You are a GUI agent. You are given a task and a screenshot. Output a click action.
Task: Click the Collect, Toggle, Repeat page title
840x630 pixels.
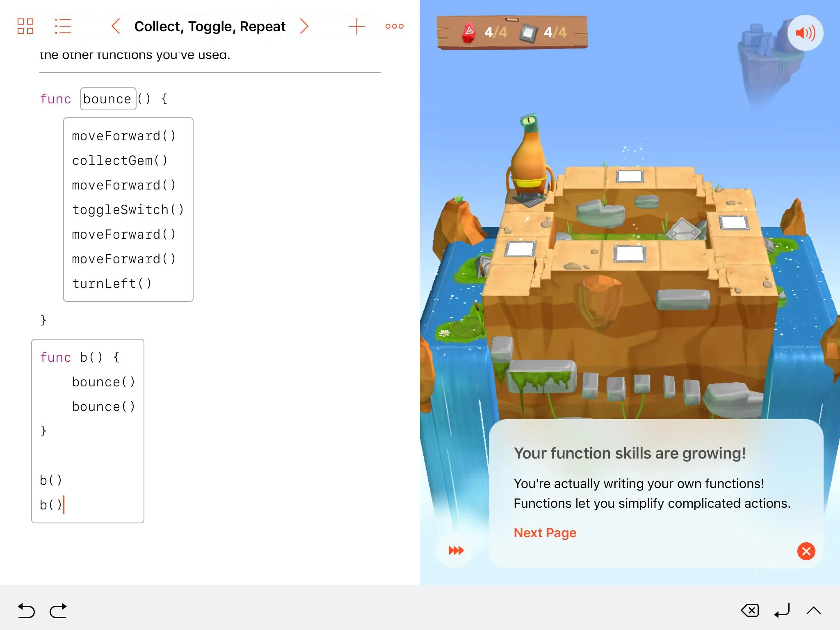[x=210, y=26]
